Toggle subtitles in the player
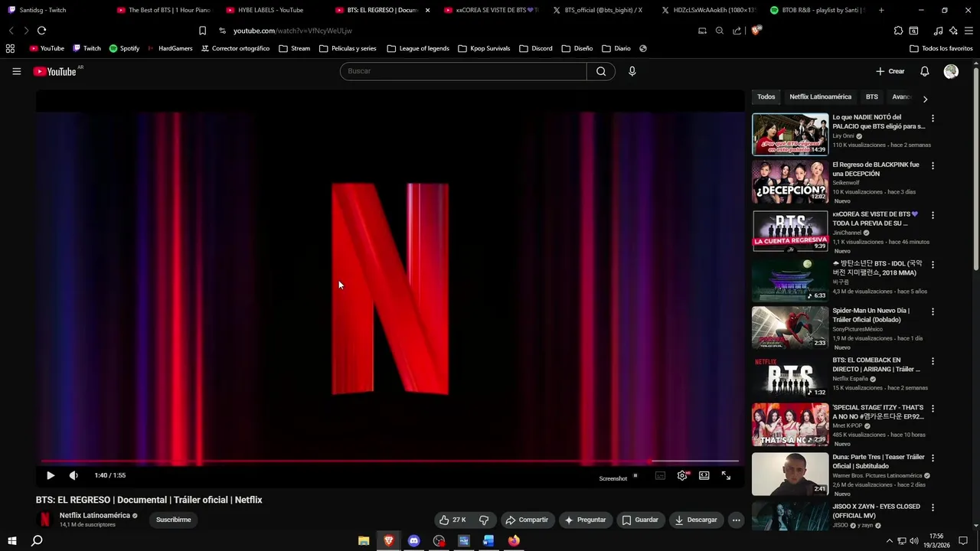This screenshot has height=551, width=980. [x=660, y=475]
